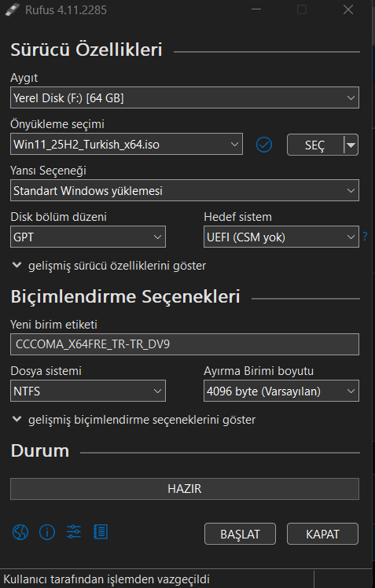Open the Dosya sistemi NTFS dropdown
This screenshot has height=588, width=375.
point(88,391)
